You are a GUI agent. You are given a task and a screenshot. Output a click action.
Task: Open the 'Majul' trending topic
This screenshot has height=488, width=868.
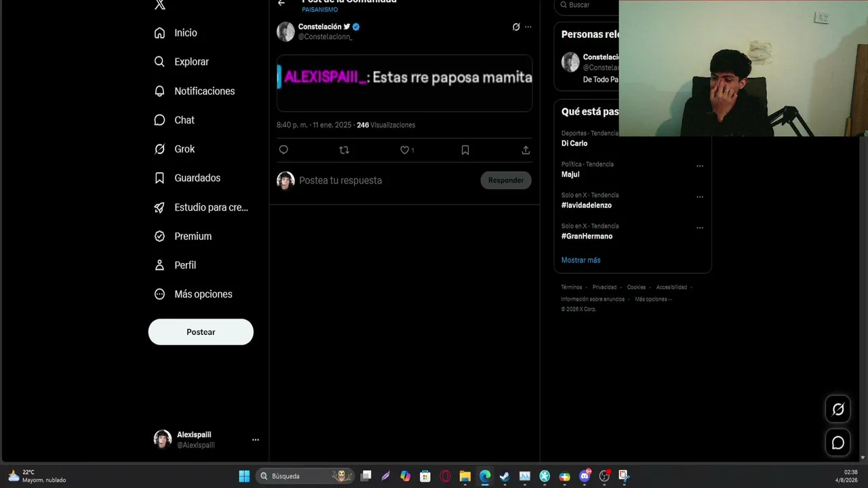click(x=570, y=174)
